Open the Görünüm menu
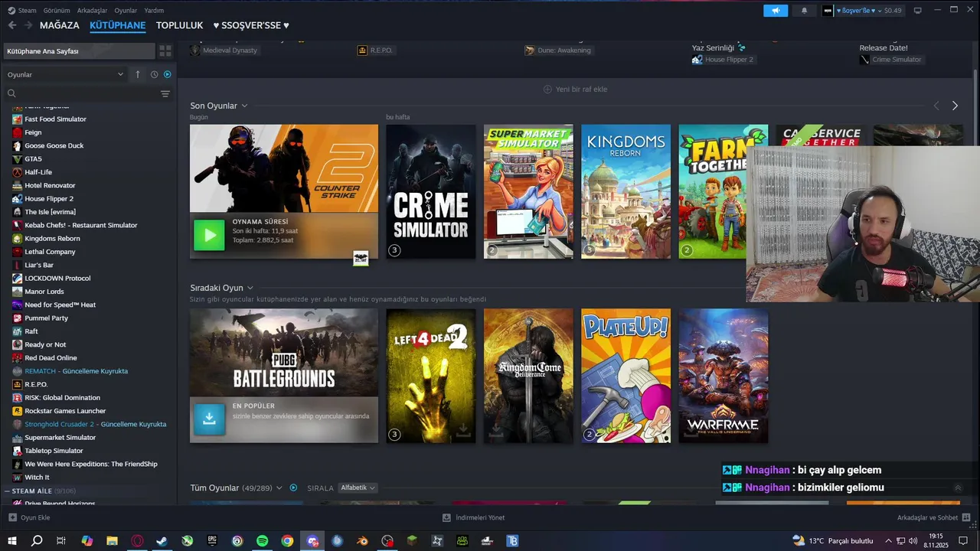 pyautogui.click(x=57, y=11)
